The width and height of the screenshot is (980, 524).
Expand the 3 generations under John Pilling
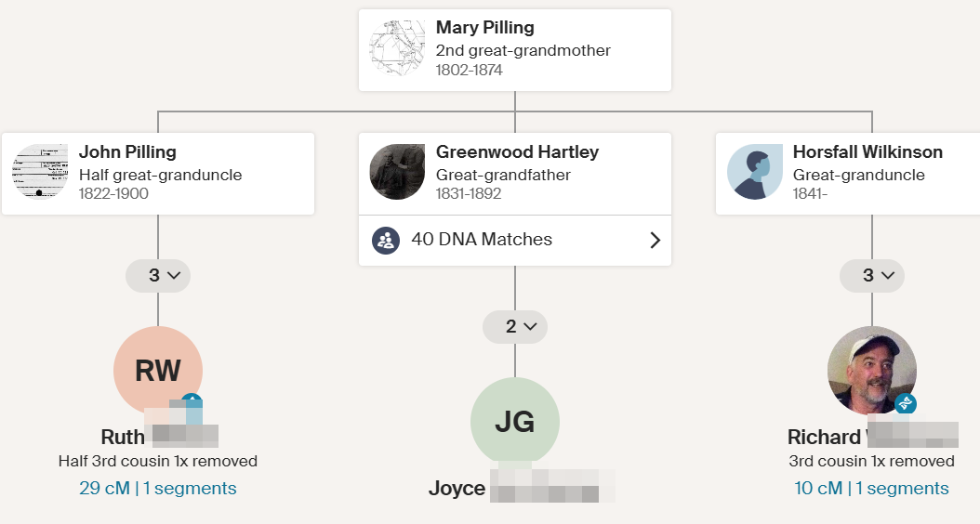pyautogui.click(x=158, y=276)
